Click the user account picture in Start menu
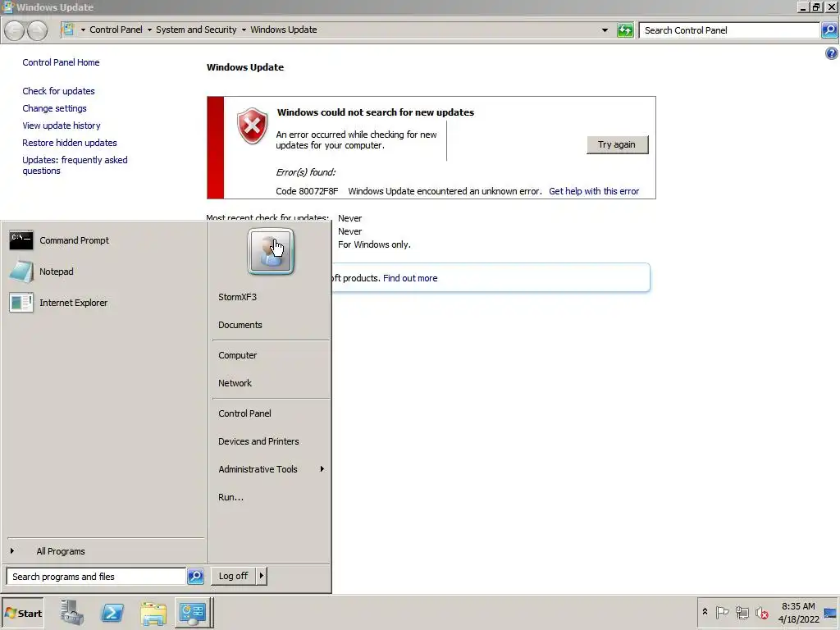Viewport: 840px width, 630px height. click(x=271, y=252)
